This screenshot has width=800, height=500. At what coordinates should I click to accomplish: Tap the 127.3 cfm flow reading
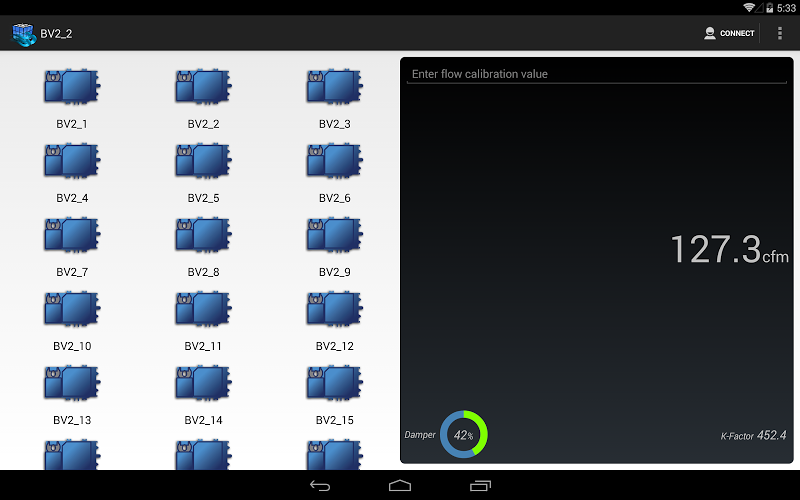point(730,249)
